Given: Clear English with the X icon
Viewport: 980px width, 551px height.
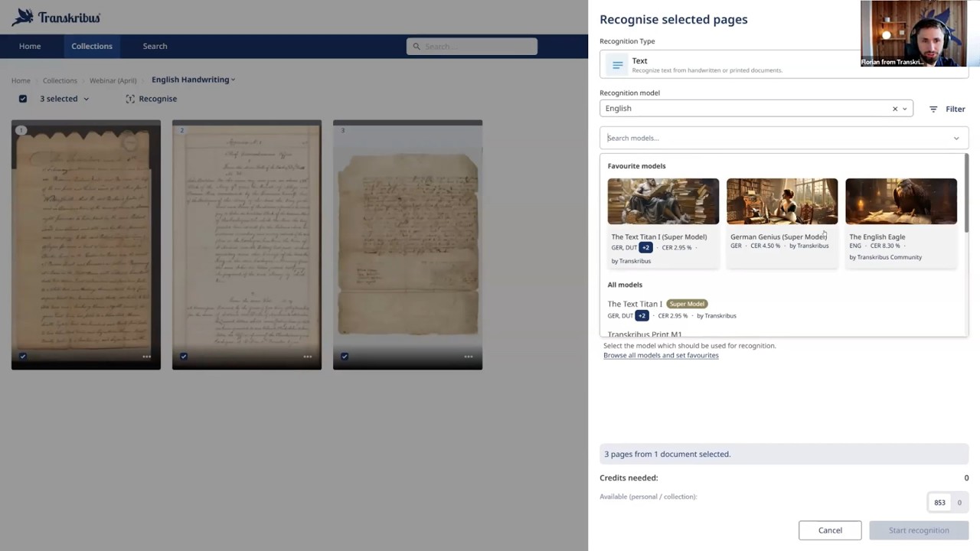Looking at the screenshot, I should tap(895, 109).
